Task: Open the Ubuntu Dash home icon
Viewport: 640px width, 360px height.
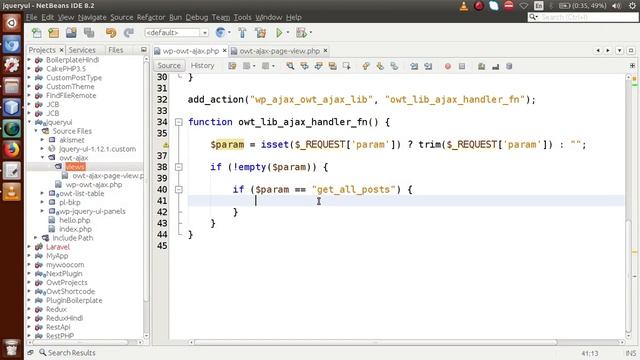Action: point(11,23)
